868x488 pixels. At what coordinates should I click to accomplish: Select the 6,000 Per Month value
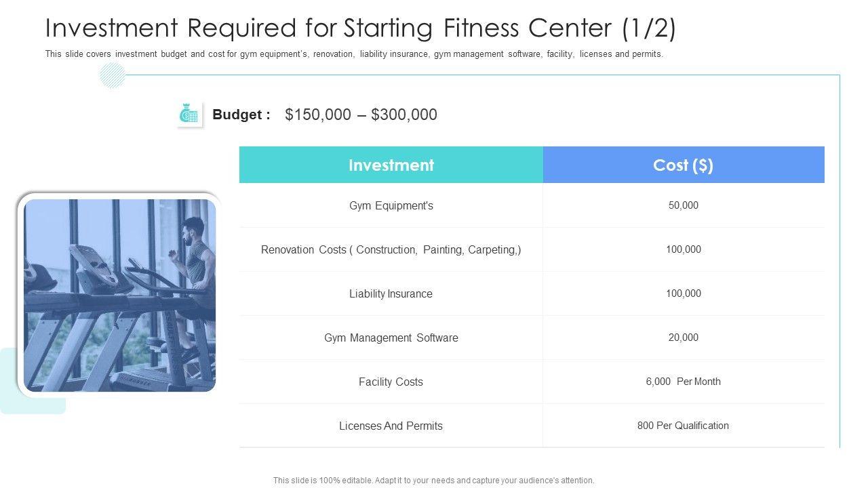click(683, 382)
